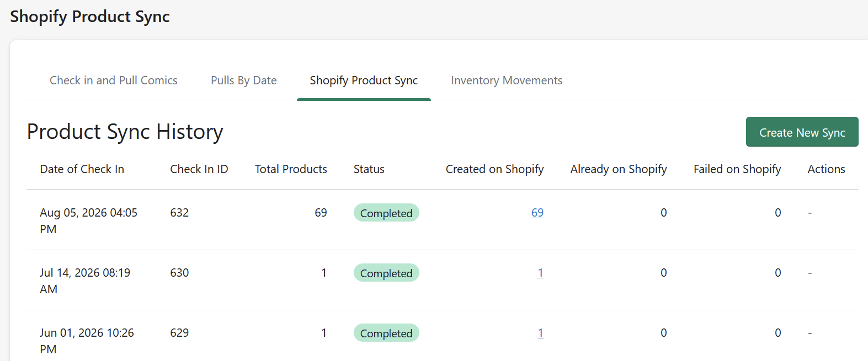868x361 pixels.
Task: Click total products value 69
Action: pyautogui.click(x=321, y=213)
